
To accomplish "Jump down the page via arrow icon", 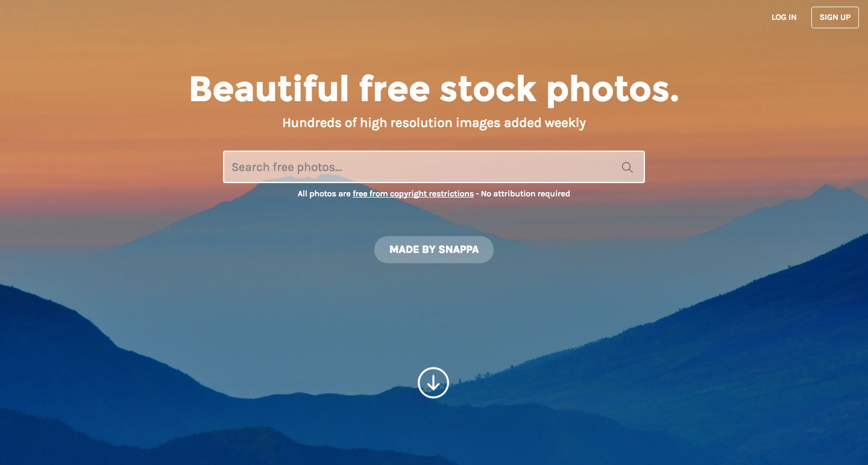I will (433, 382).
